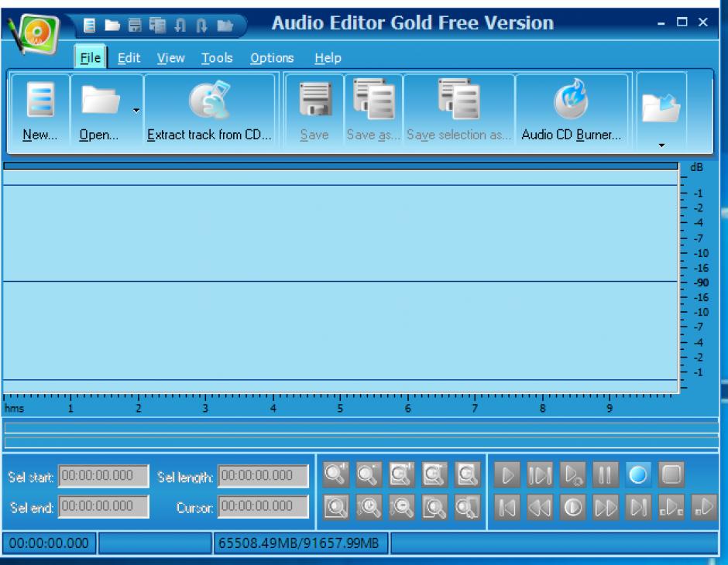Image resolution: width=728 pixels, height=565 pixels.
Task: Expand the Open button dropdown arrow
Action: point(136,111)
